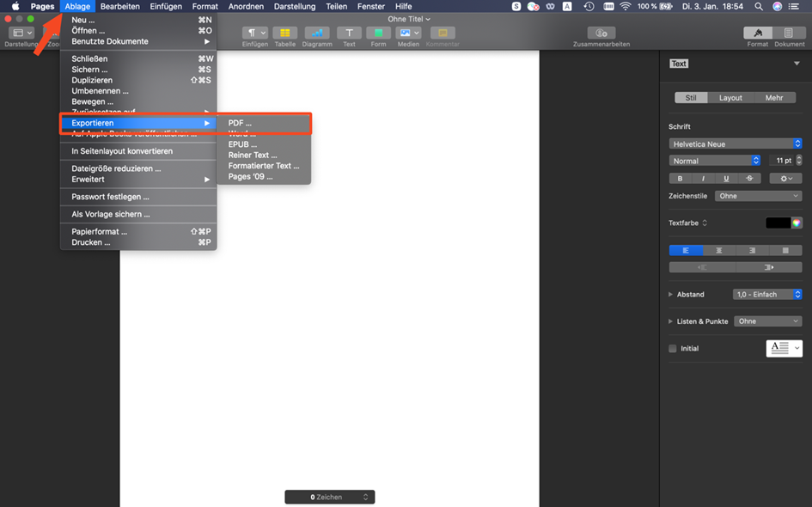Align text left
The image size is (812, 507).
[x=686, y=251]
